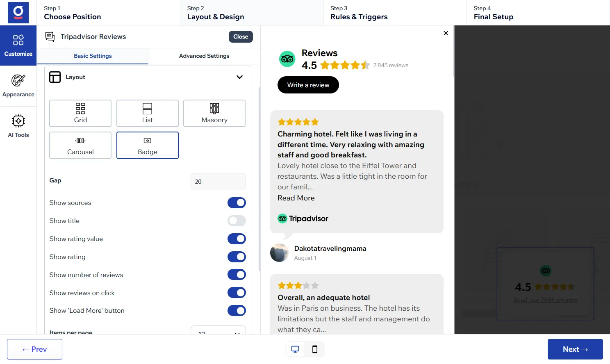610x364 pixels.
Task: Open the Items per page dropdown
Action: 218,330
